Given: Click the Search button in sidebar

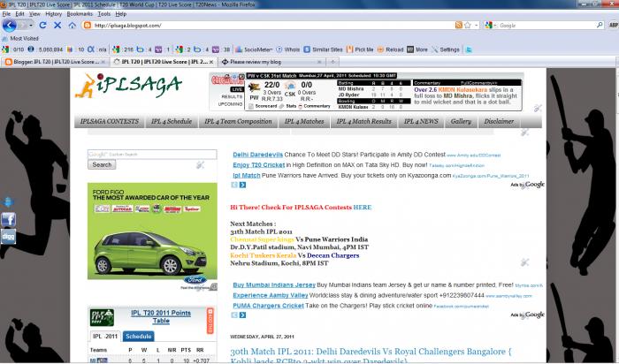Looking at the screenshot, I should (102, 165).
